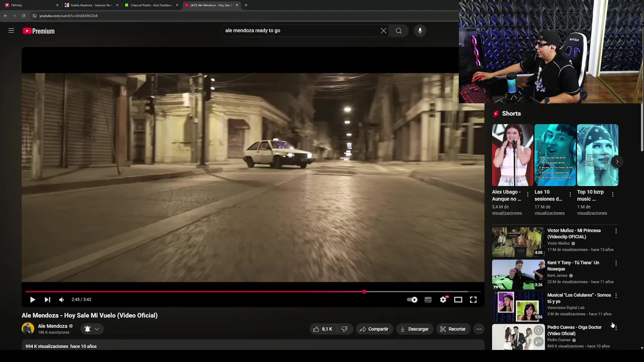Open Ale Mendoza channel name link

coord(52,326)
